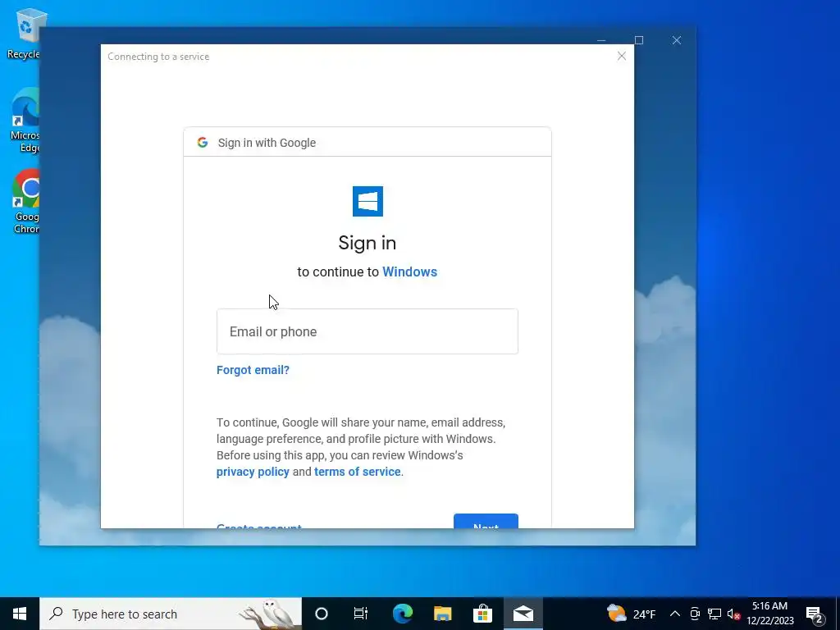The height and width of the screenshot is (630, 840).
Task: Close the Connecting to a service dialog
Action: pyautogui.click(x=622, y=57)
